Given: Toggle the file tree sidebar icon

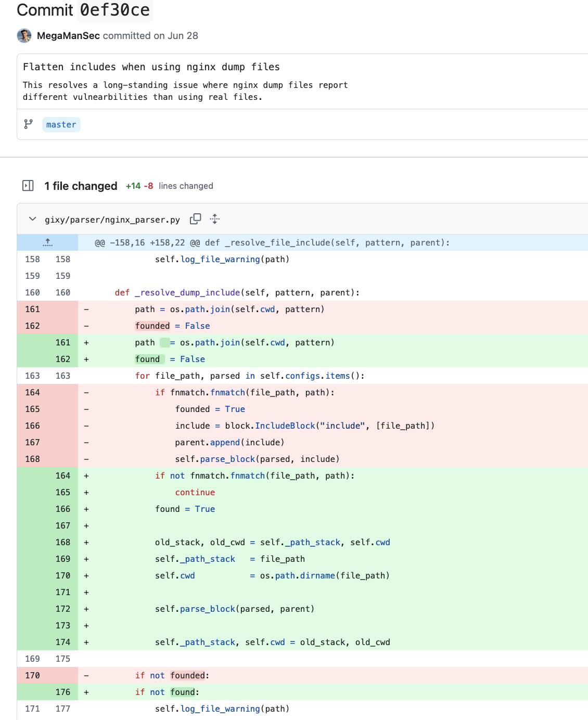Looking at the screenshot, I should pos(28,186).
